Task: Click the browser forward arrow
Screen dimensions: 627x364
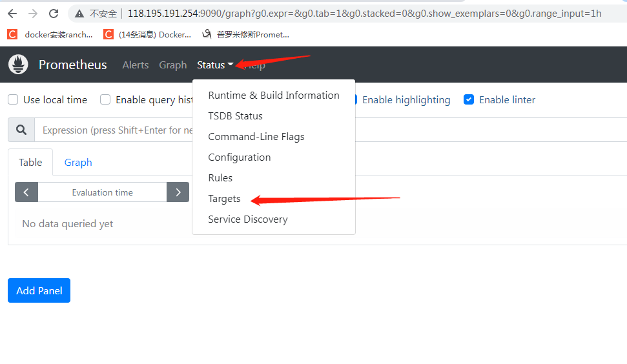Action: click(33, 14)
